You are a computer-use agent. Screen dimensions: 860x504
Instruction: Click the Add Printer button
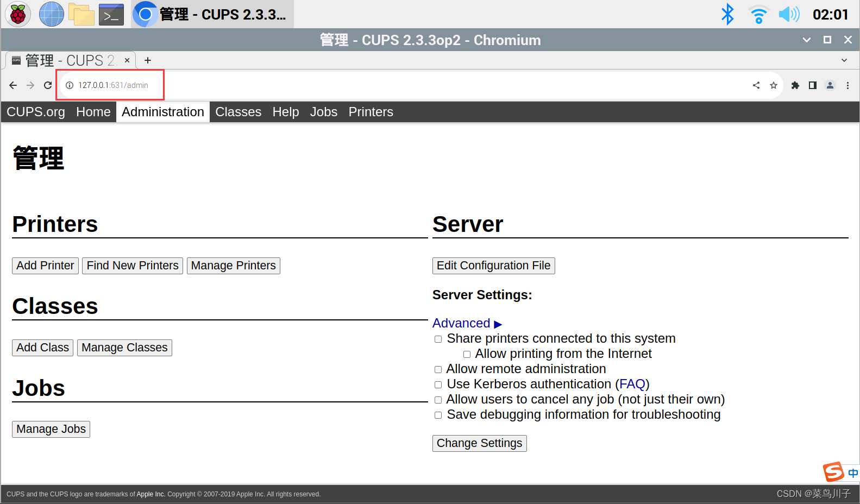pos(45,266)
